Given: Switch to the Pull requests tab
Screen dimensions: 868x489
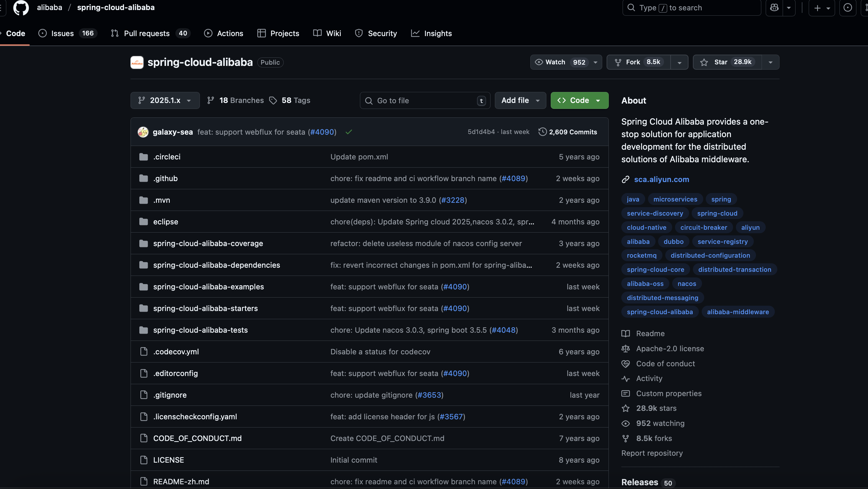Looking at the screenshot, I should tap(146, 33).
